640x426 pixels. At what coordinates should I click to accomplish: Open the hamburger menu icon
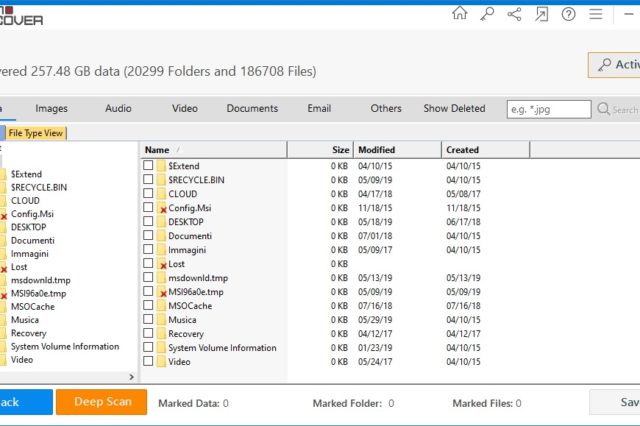coord(596,13)
